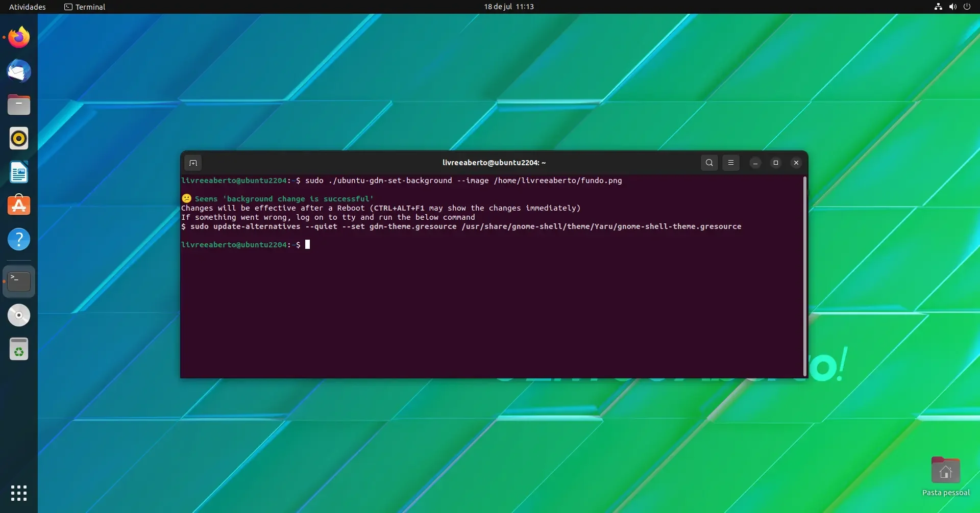Open the clock and calendar panel
980x513 pixels.
509,7
